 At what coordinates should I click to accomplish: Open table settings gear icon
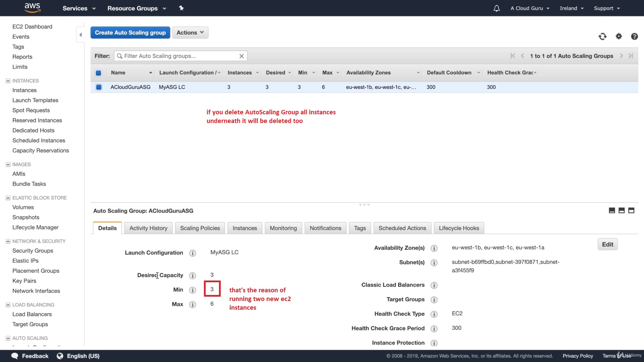[x=619, y=36]
